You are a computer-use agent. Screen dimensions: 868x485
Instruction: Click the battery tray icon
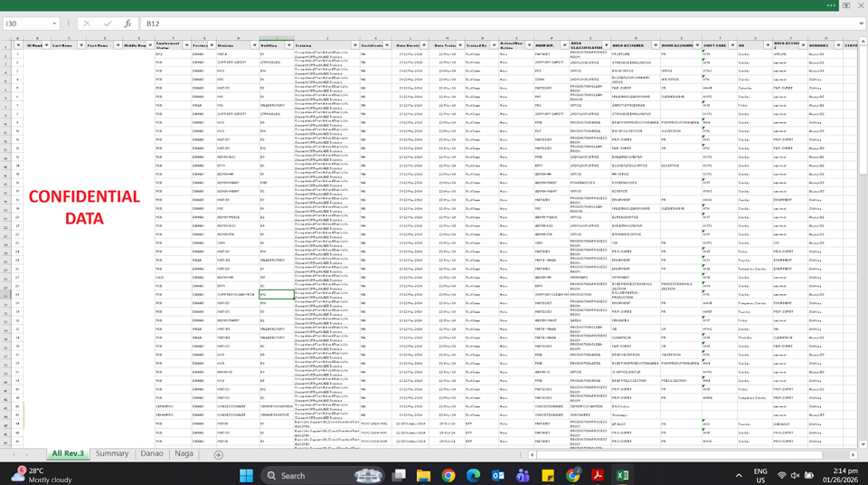[808, 475]
